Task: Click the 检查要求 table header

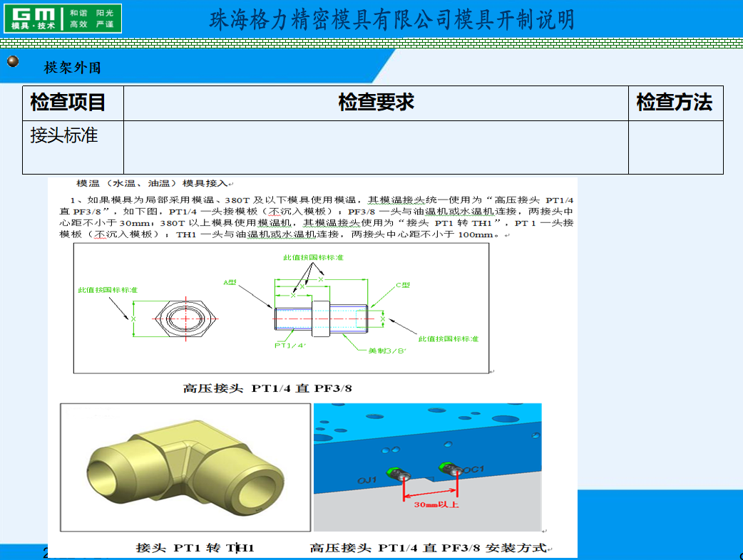Action: coord(376,103)
